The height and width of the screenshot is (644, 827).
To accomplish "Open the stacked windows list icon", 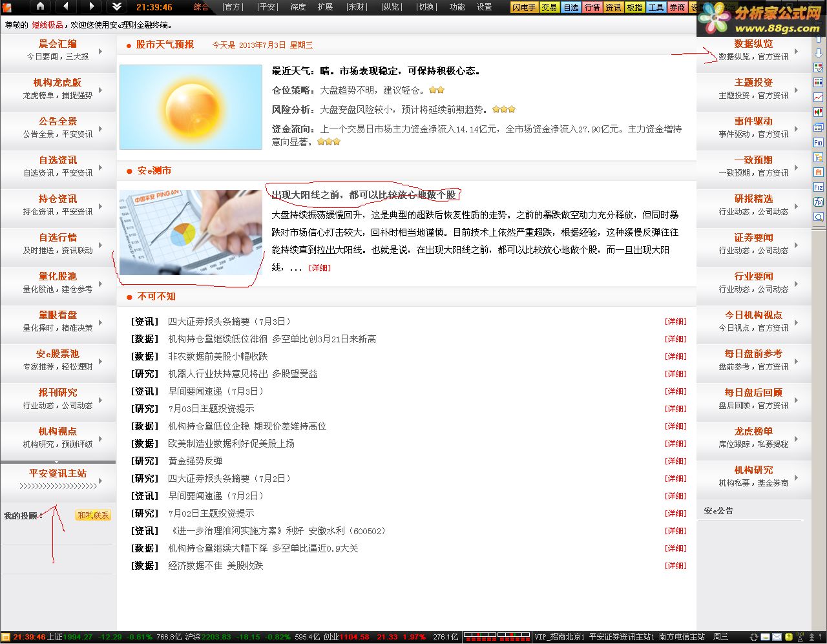I will click(x=819, y=127).
